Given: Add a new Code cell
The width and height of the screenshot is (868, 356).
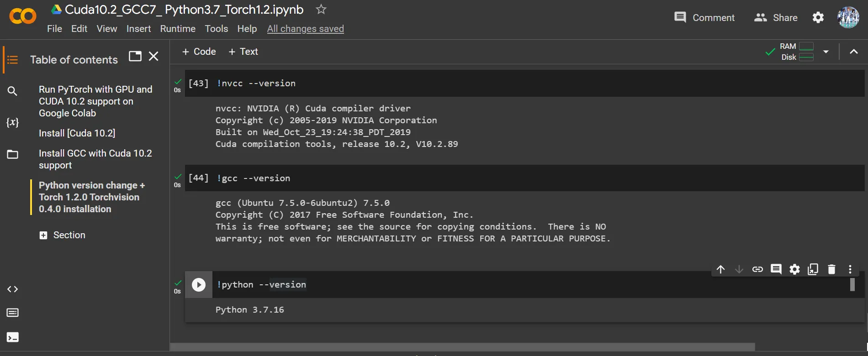Looking at the screenshot, I should click(x=199, y=52).
